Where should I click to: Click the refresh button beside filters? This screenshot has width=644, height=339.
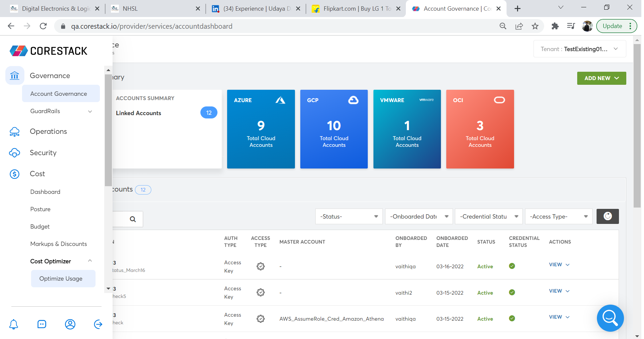coord(607,216)
